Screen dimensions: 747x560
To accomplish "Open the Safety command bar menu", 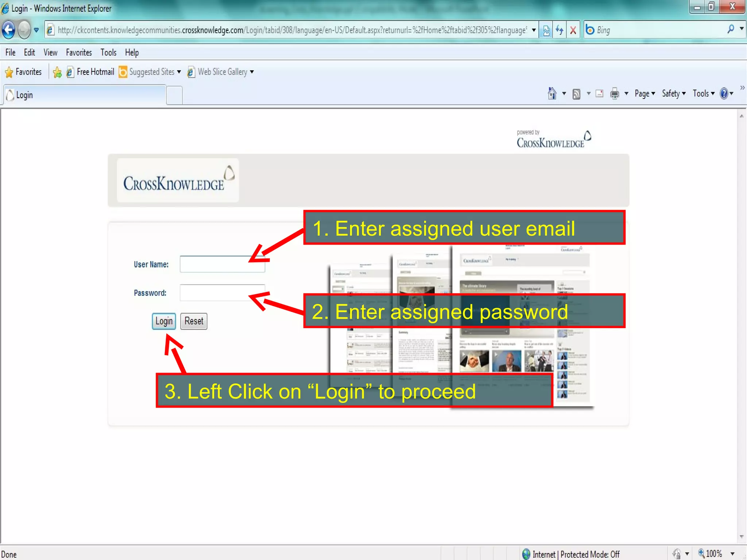I will (674, 94).
